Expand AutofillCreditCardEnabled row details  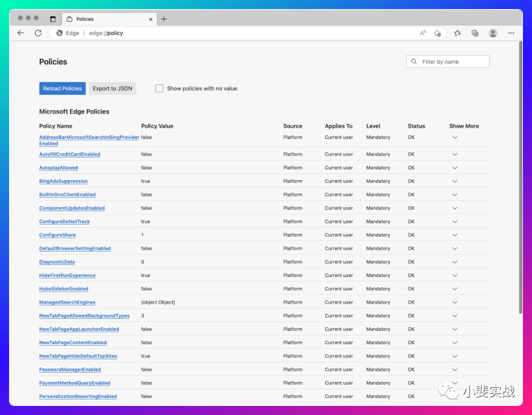[455, 154]
